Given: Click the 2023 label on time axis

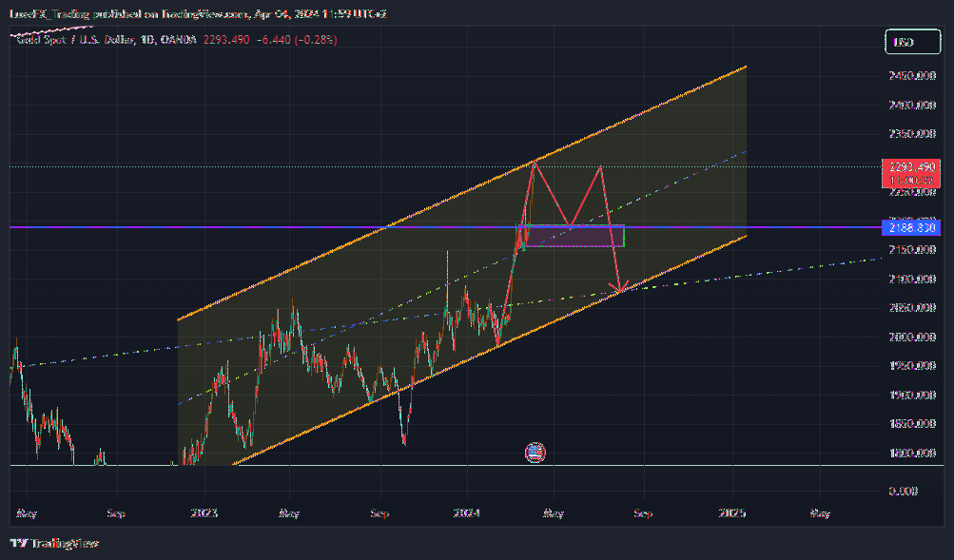Looking at the screenshot, I should 204,512.
